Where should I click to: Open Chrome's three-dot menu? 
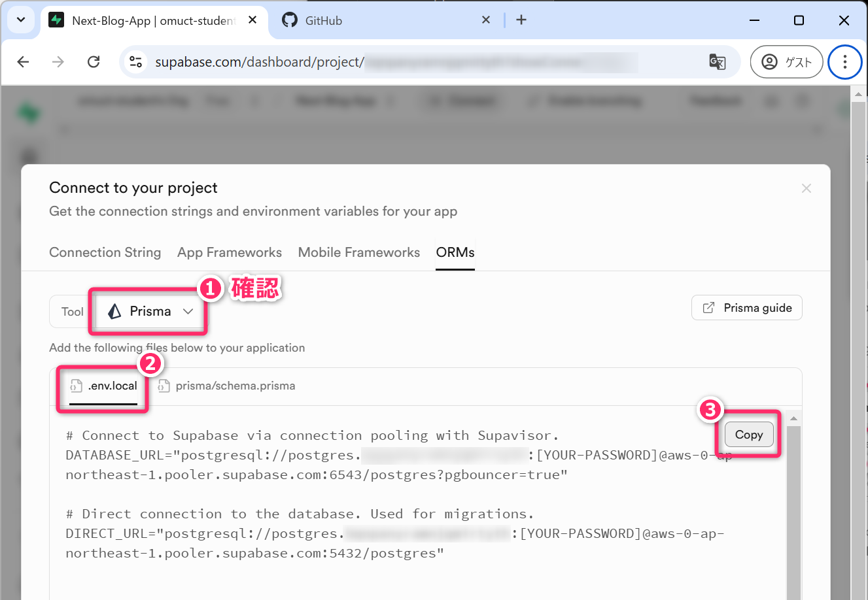coord(844,62)
